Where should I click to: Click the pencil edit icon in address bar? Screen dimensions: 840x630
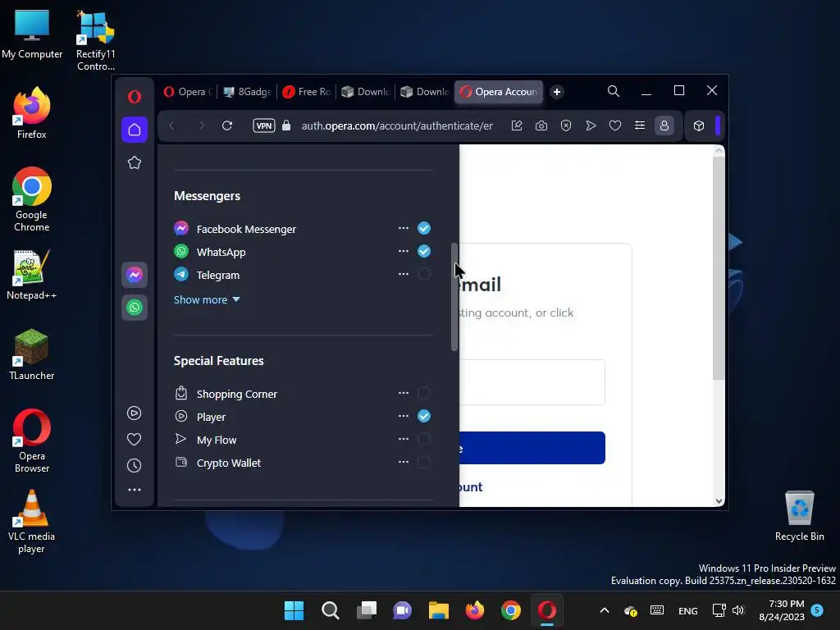(x=517, y=126)
